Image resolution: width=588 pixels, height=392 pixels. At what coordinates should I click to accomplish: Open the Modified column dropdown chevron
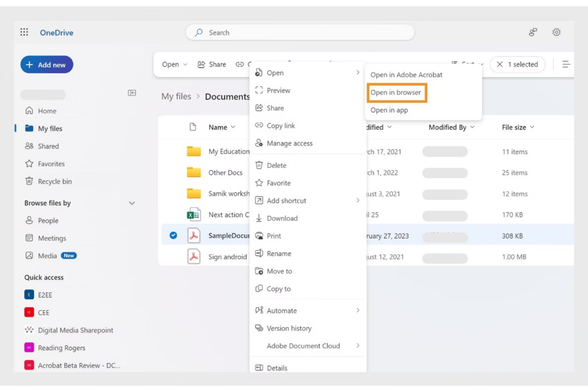(389, 127)
